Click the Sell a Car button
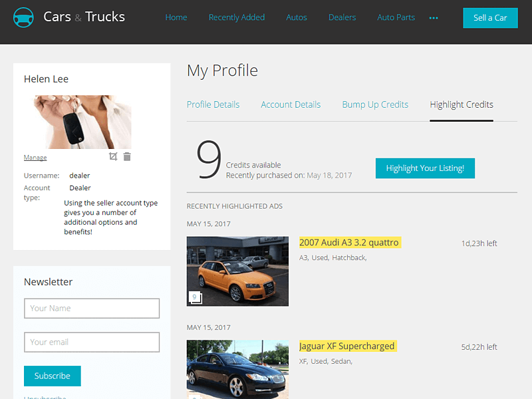The height and width of the screenshot is (399, 532). click(490, 18)
